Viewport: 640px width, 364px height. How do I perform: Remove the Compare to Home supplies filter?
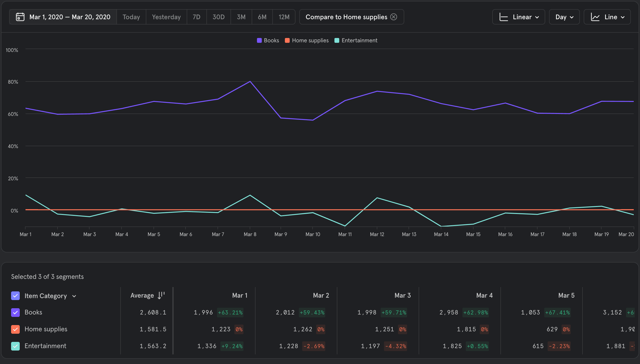click(394, 17)
